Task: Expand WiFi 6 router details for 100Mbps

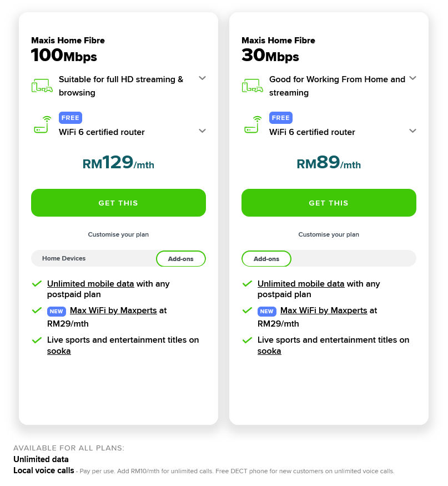Action: [202, 131]
